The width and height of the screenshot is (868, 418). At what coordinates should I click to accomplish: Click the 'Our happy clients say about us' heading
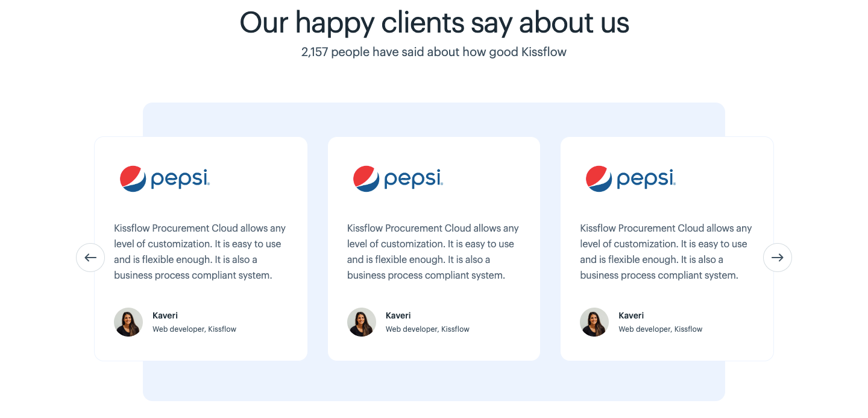coord(434,23)
